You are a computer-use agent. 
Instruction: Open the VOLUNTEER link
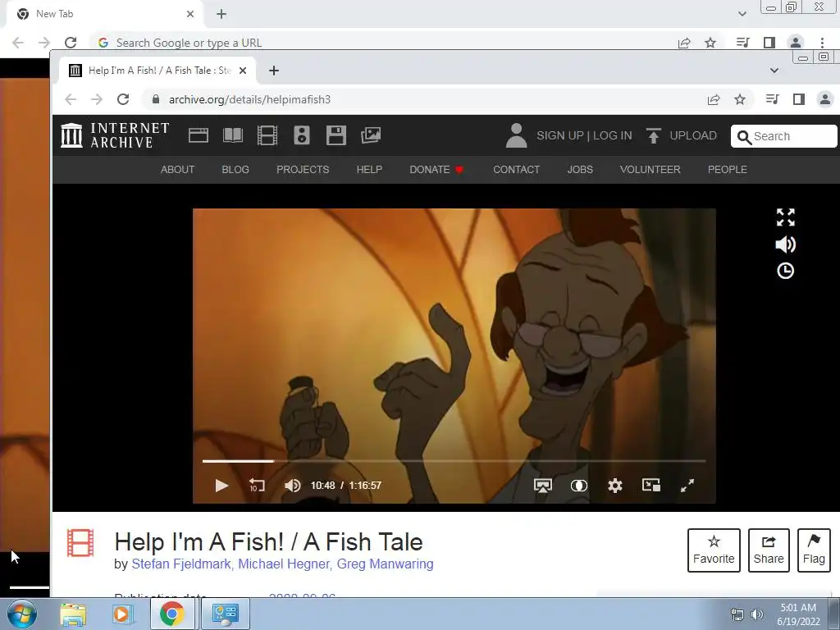point(650,169)
